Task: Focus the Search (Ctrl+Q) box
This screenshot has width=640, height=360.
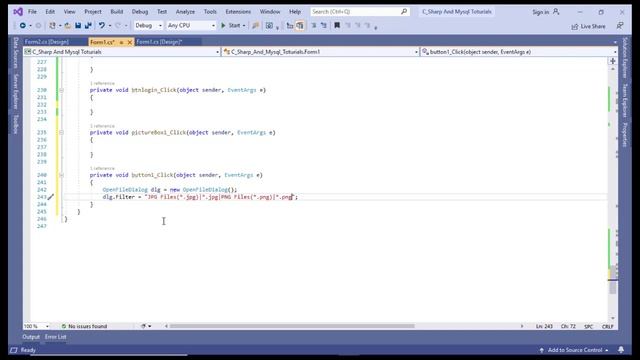Action: coord(359,11)
